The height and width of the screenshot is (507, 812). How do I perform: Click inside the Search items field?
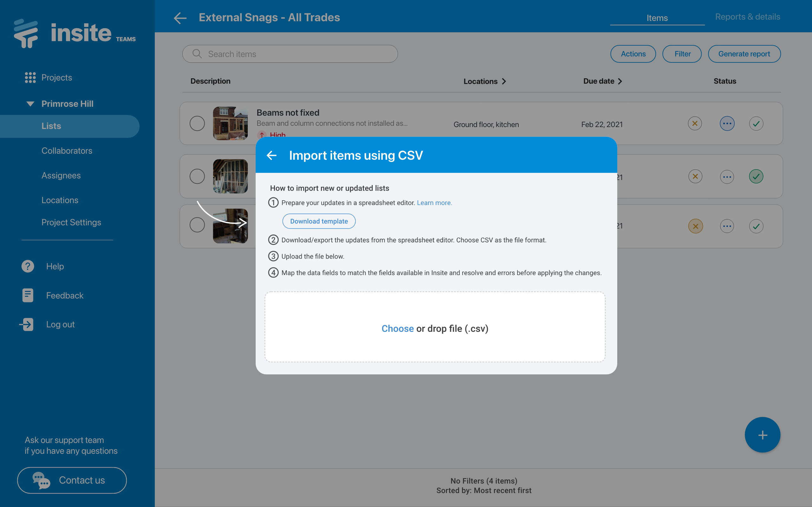coord(290,54)
